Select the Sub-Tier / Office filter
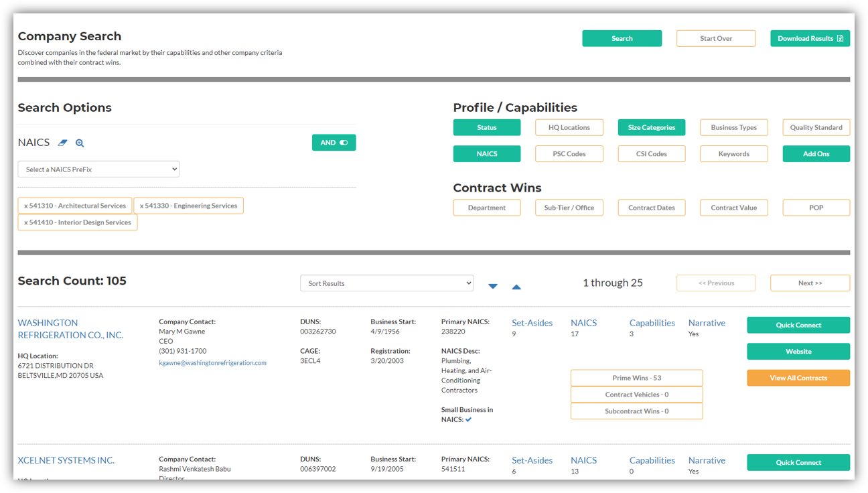The height and width of the screenshot is (493, 868). 569,208
